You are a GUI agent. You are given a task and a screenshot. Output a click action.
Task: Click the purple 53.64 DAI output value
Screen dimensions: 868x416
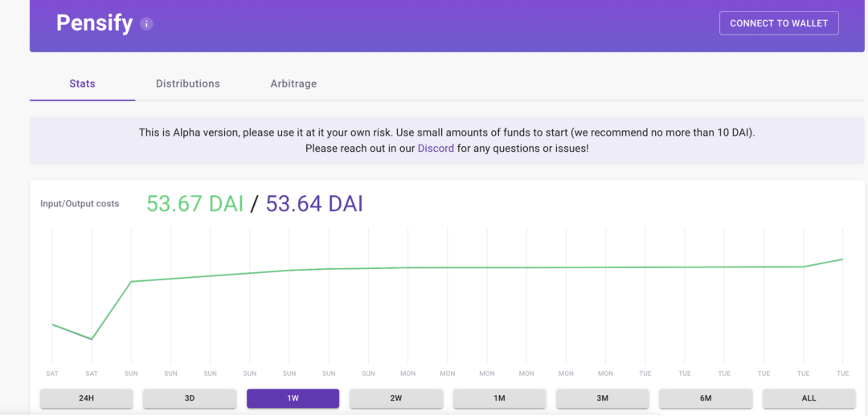(x=314, y=203)
